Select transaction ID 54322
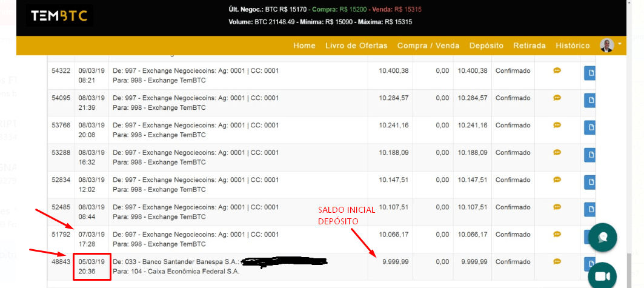 (x=61, y=71)
